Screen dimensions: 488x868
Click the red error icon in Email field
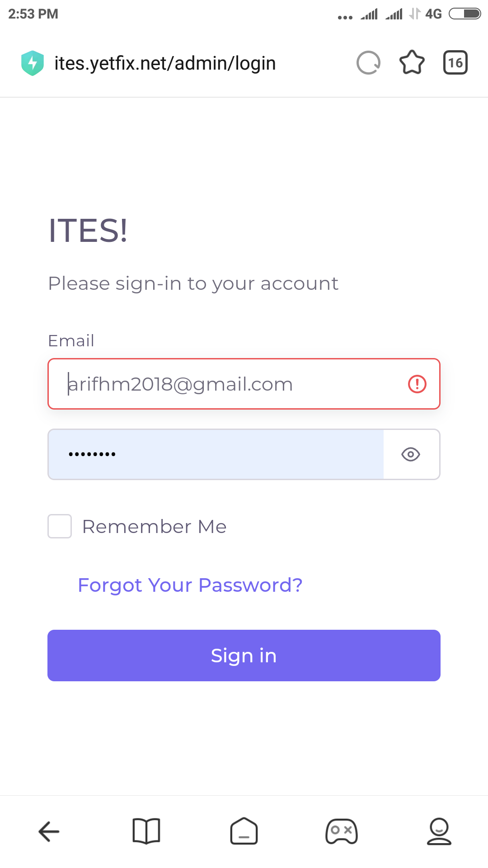(x=417, y=384)
